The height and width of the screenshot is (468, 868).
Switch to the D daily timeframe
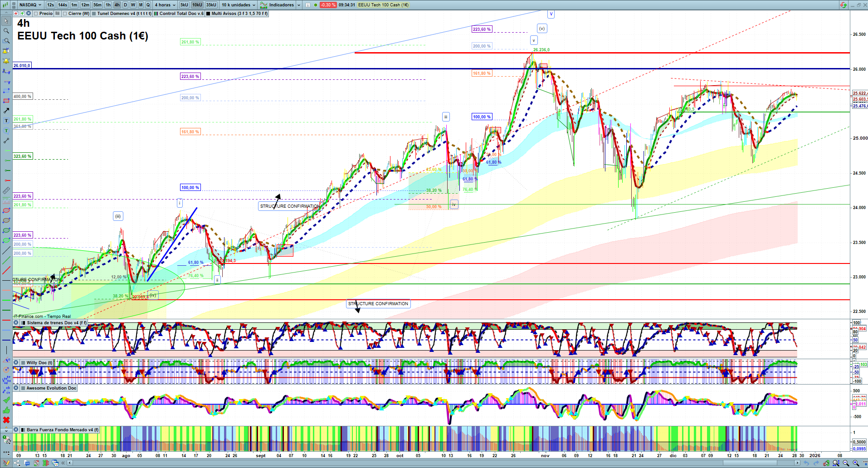[126, 5]
